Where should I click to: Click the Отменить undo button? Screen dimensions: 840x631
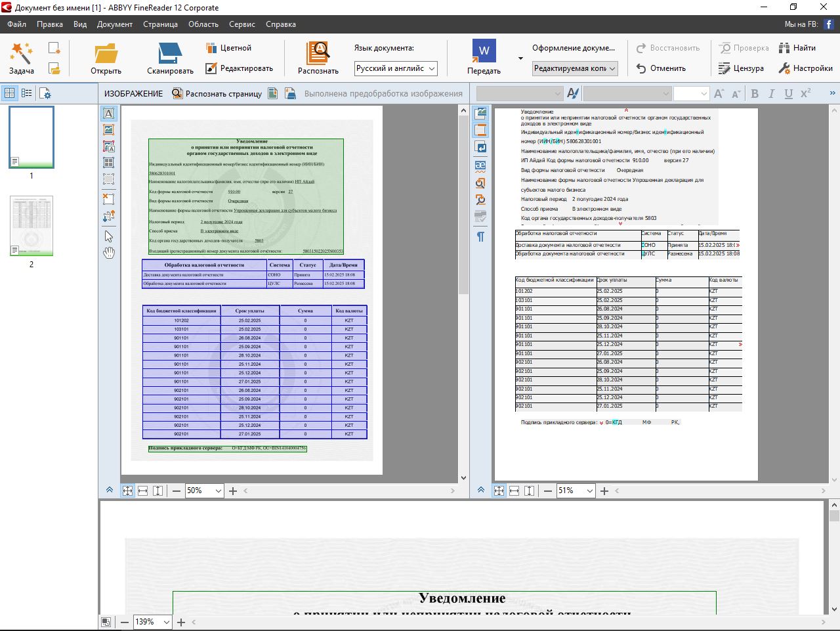(661, 68)
